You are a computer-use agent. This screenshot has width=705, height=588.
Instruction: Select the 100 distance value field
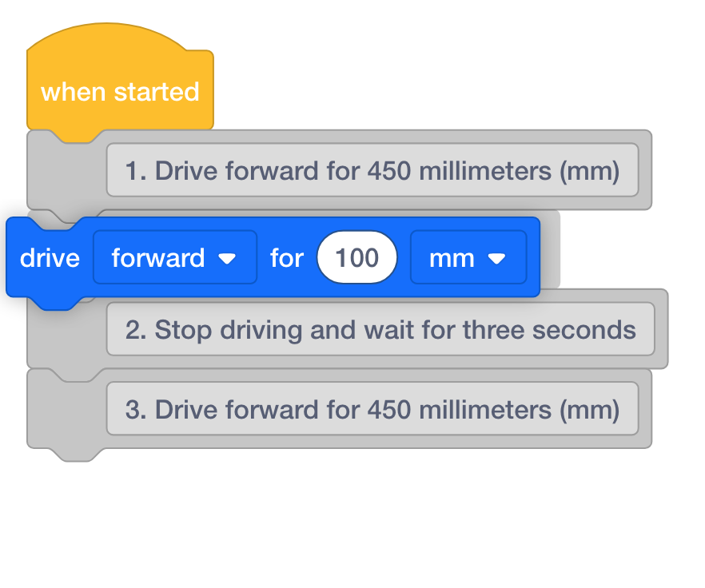[x=356, y=257]
